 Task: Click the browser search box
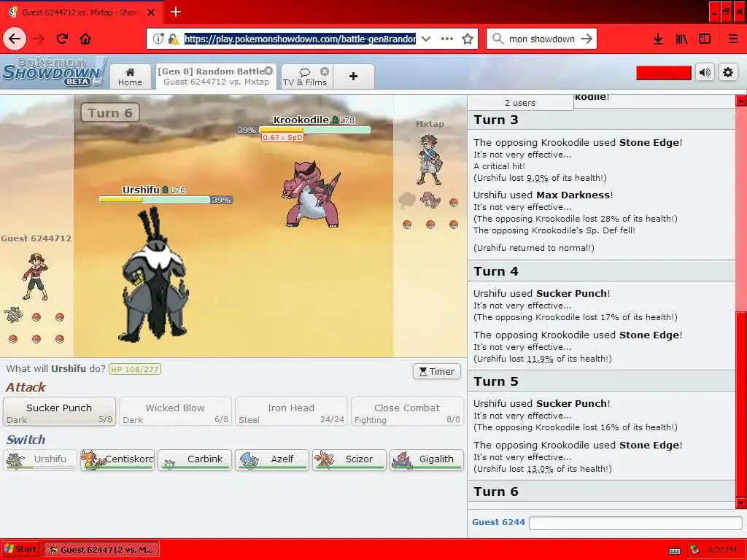point(541,39)
